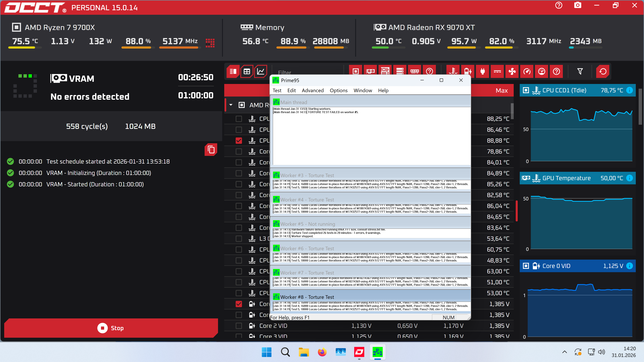Open the per-core grid icon beside 5137 MHz
This screenshot has height=362, width=644.
(x=210, y=43)
